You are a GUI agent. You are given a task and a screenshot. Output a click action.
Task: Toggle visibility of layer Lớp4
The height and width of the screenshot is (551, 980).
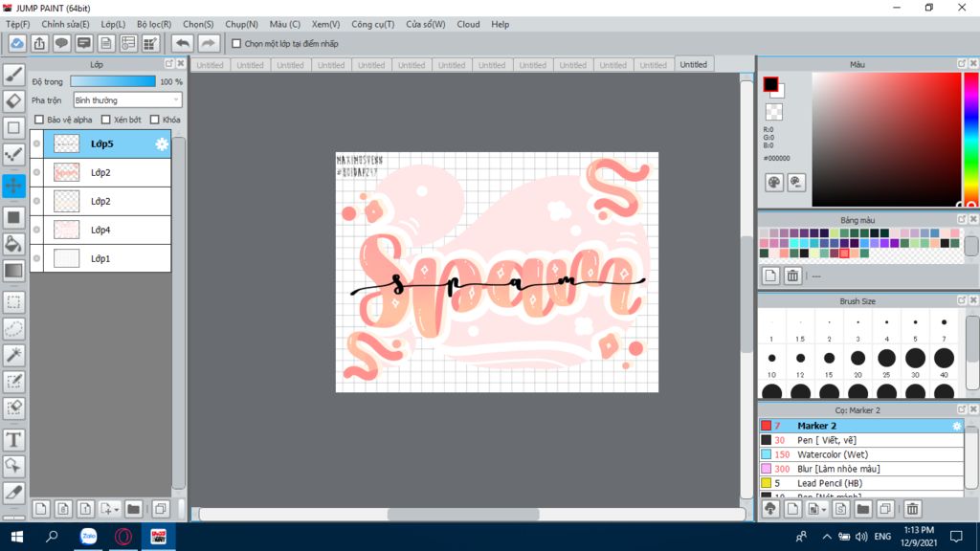pos(37,230)
